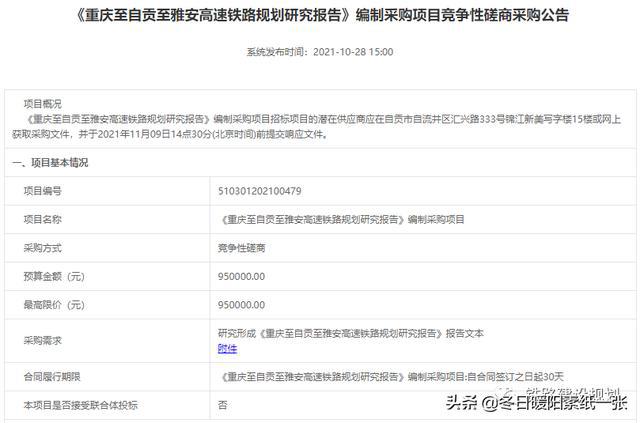Click the 项目名称 row label
The image size is (640, 423).
click(42, 218)
